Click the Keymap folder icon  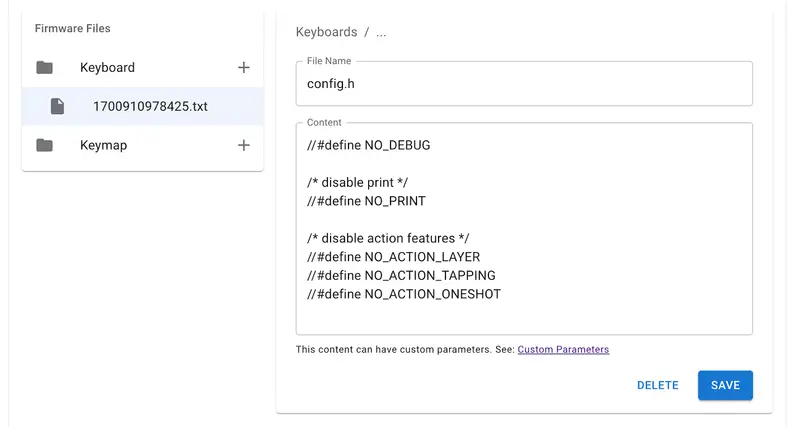tap(44, 145)
